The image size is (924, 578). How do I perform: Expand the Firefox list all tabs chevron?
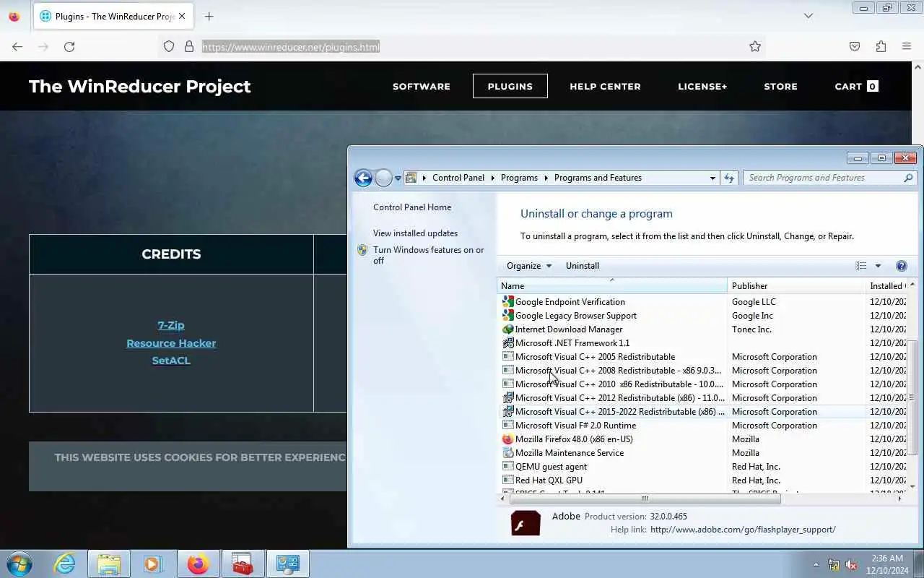(x=808, y=16)
